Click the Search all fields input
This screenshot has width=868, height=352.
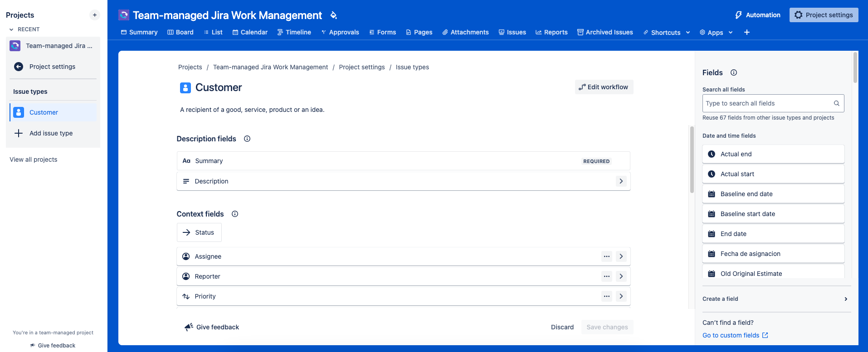point(768,103)
